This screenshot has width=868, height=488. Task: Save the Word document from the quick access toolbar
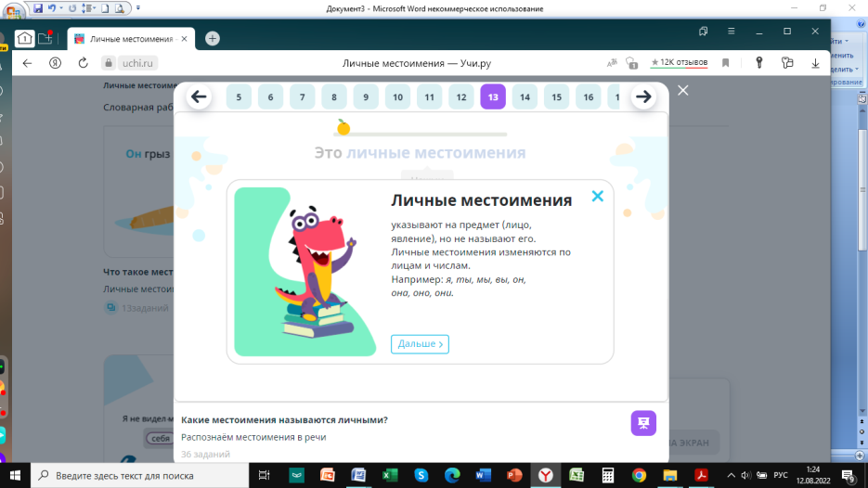pyautogui.click(x=38, y=8)
